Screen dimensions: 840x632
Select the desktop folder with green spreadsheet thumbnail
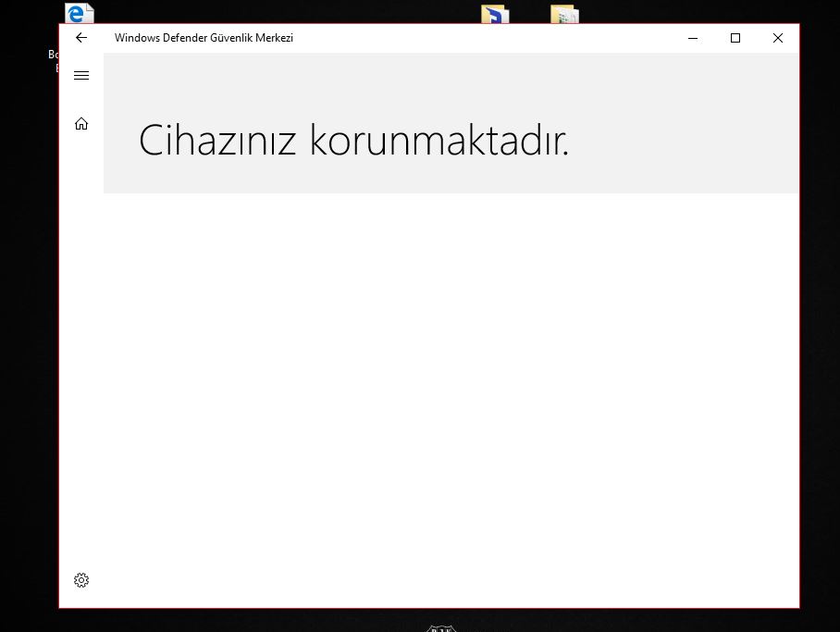tap(564, 15)
